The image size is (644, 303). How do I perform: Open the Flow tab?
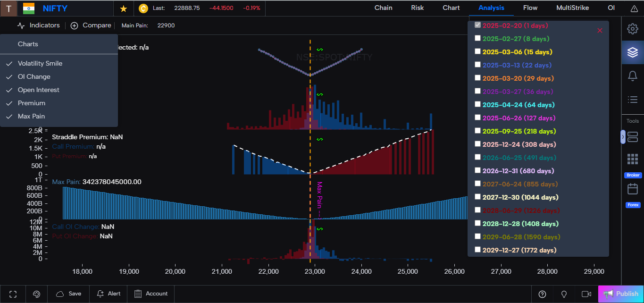tap(530, 8)
